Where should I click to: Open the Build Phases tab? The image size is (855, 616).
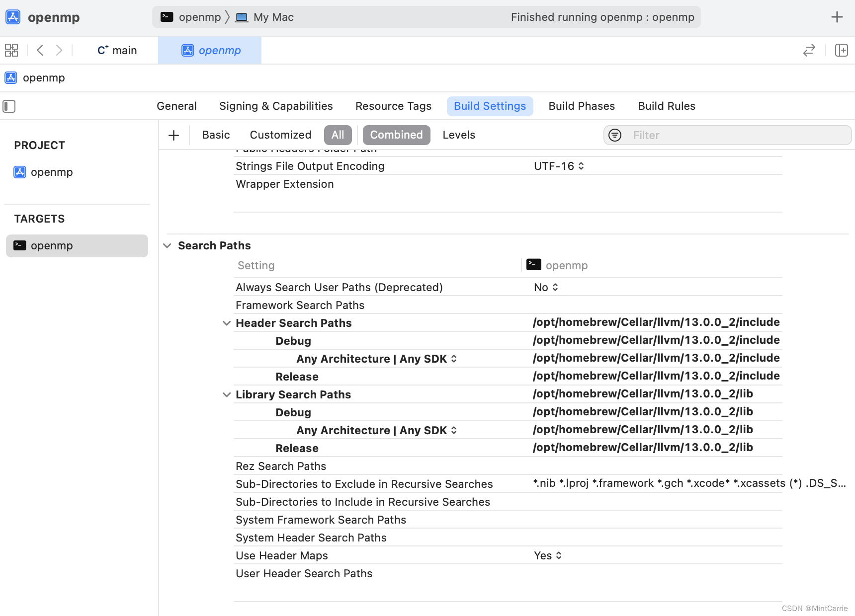[582, 106]
